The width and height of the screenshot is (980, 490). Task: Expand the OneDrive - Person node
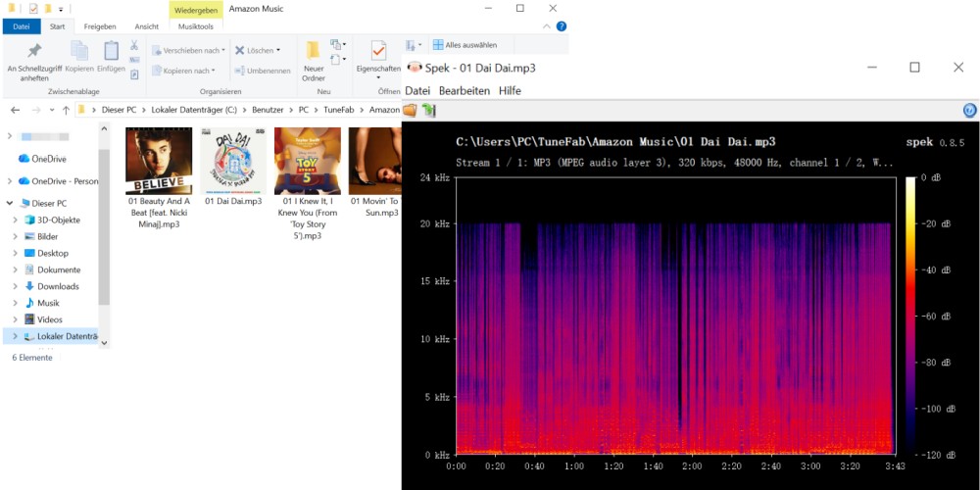[10, 181]
